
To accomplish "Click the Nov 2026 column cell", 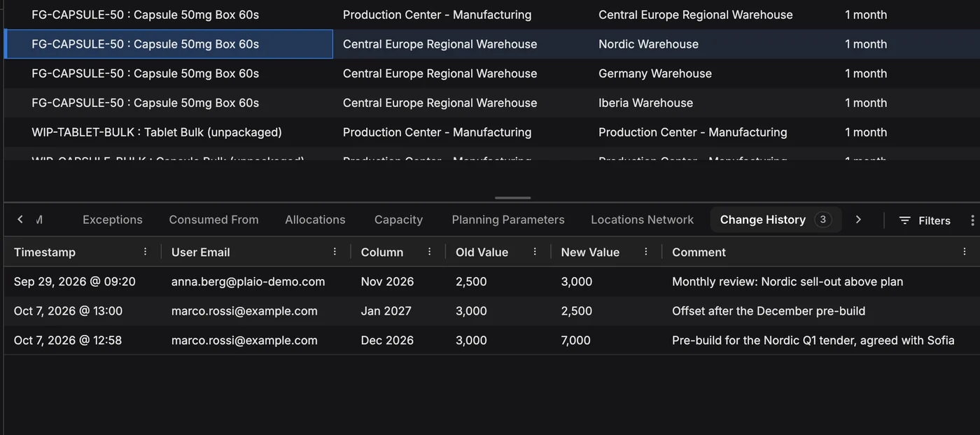I will (387, 282).
